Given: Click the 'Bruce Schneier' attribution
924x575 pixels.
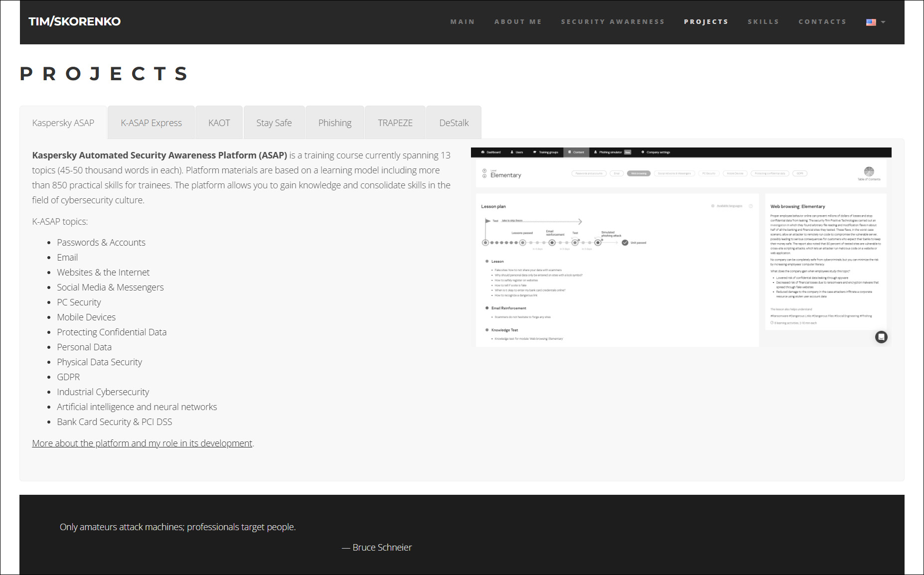Looking at the screenshot, I should click(x=377, y=547).
